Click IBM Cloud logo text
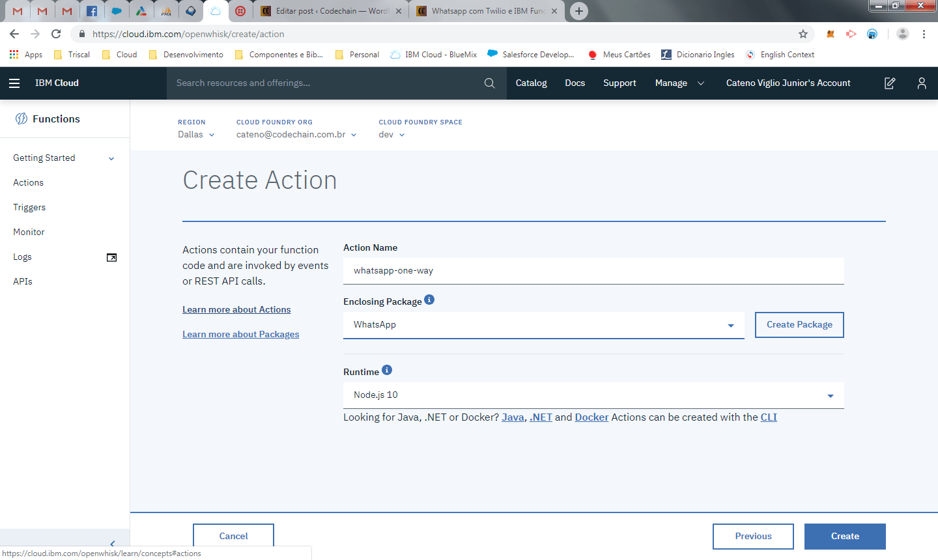Image resolution: width=938 pixels, height=560 pixels. (57, 83)
